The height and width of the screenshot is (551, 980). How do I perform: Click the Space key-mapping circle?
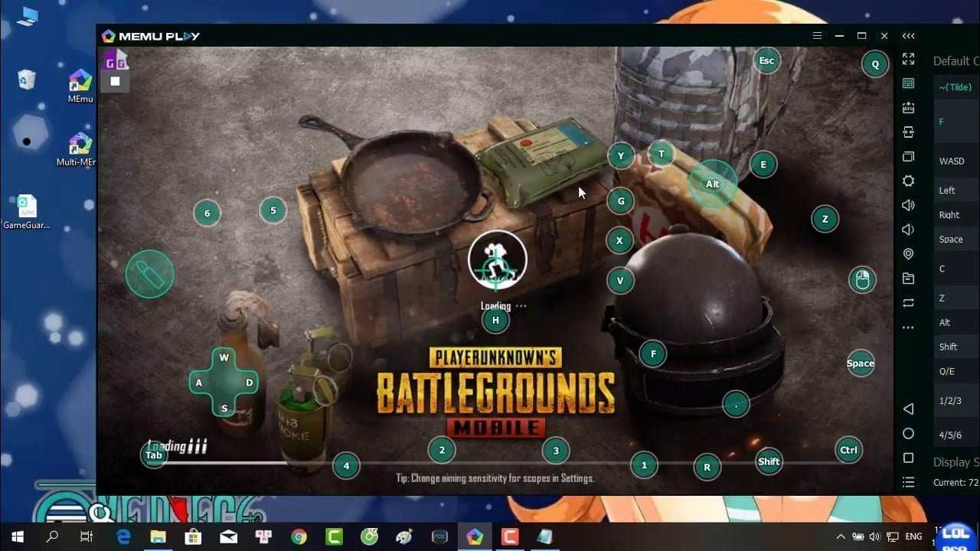(x=861, y=364)
